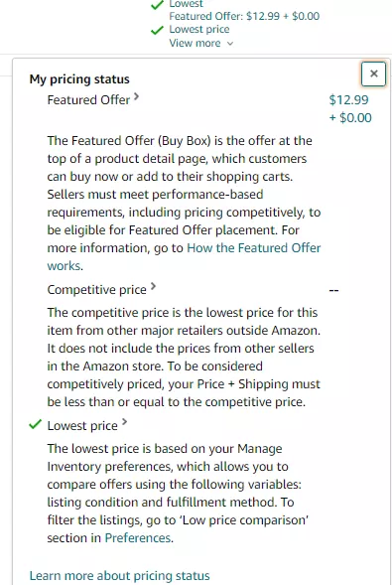The width and height of the screenshot is (392, 585).
Task: Click the competitive price double-dash value
Action: tap(333, 290)
